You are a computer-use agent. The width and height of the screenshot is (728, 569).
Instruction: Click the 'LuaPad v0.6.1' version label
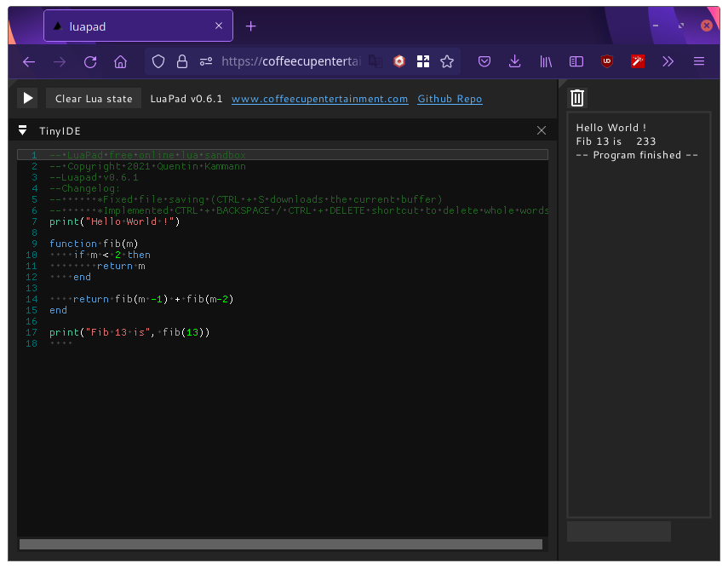pyautogui.click(x=186, y=99)
